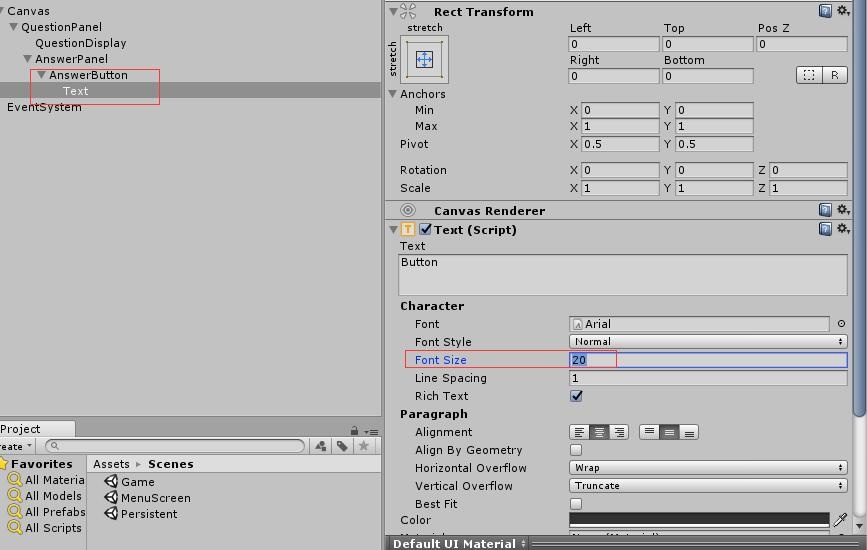The height and width of the screenshot is (550, 867).
Task: Uncheck the Rich Text checkbox
Action: tap(576, 396)
